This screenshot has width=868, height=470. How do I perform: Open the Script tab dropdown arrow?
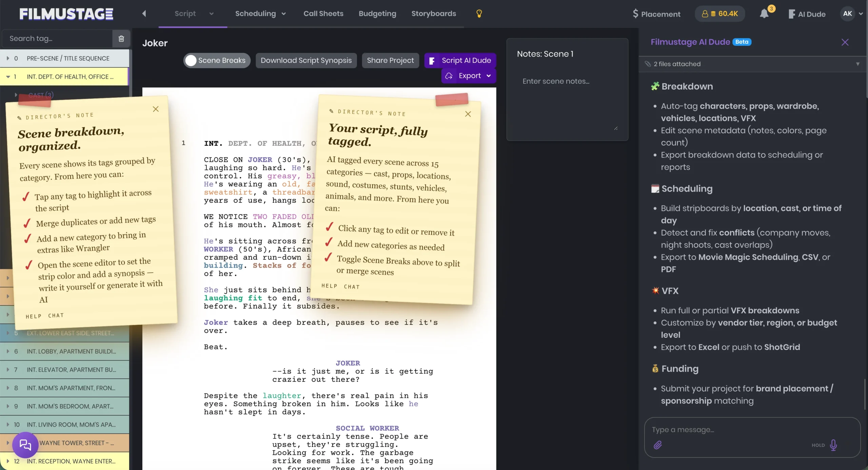[x=212, y=14]
